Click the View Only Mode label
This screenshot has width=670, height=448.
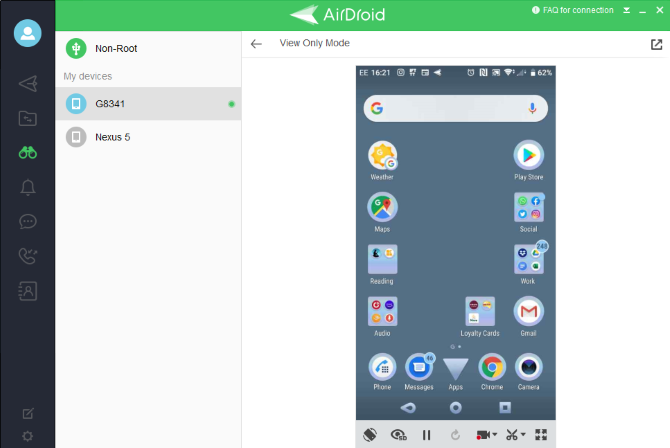[314, 43]
